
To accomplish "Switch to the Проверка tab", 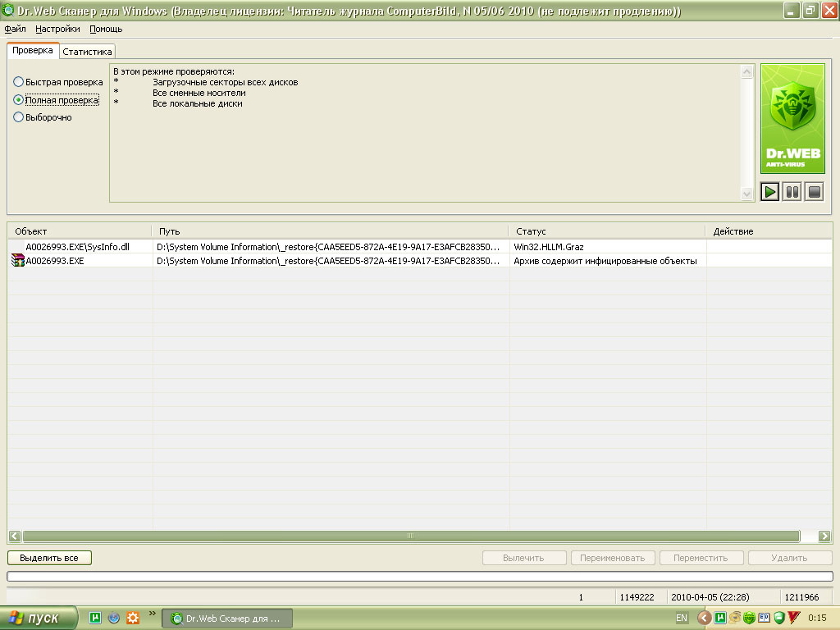I will point(33,50).
